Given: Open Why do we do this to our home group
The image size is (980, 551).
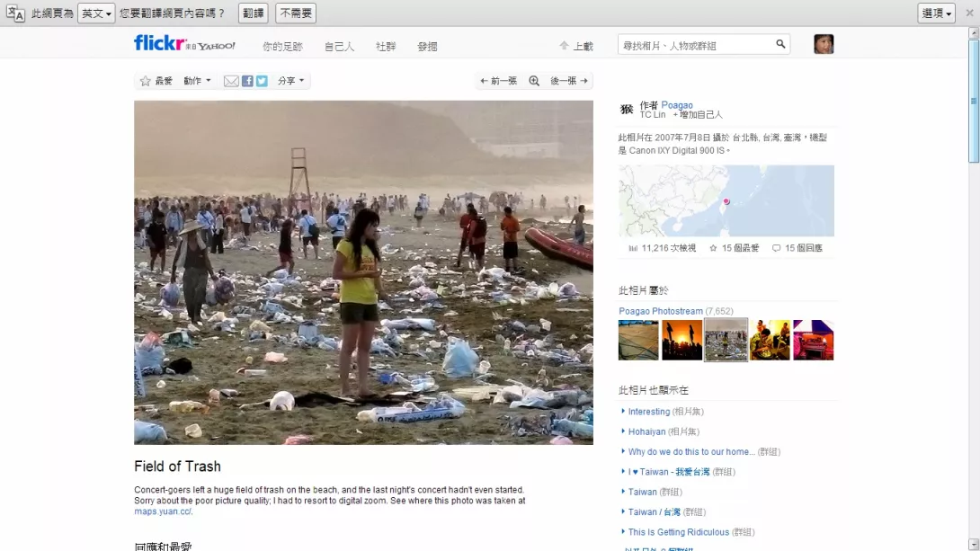Looking at the screenshot, I should (x=691, y=451).
